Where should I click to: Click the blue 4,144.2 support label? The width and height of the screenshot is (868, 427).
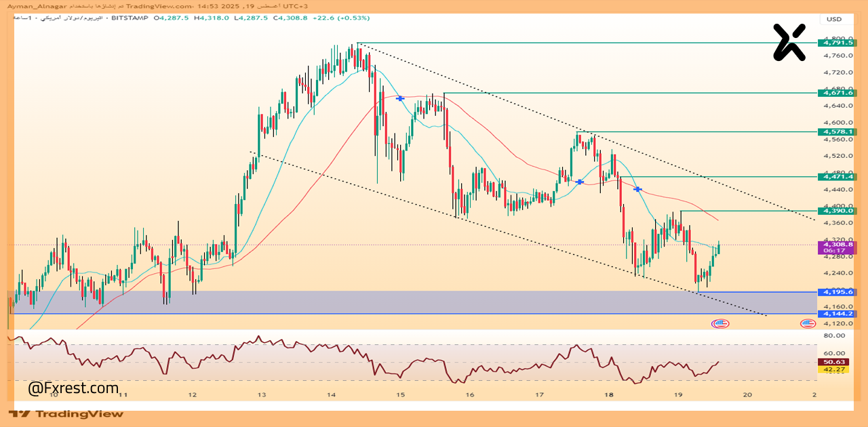(838, 314)
